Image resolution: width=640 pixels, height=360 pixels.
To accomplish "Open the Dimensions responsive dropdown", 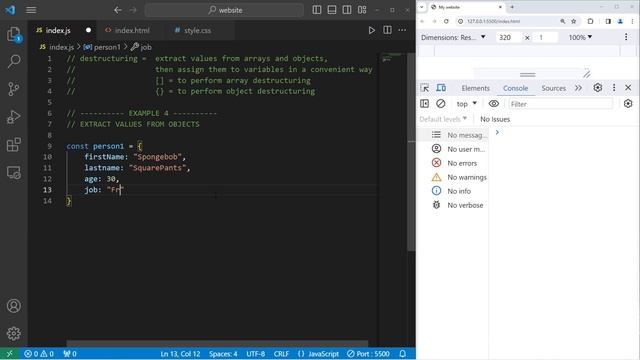I will click(453, 37).
